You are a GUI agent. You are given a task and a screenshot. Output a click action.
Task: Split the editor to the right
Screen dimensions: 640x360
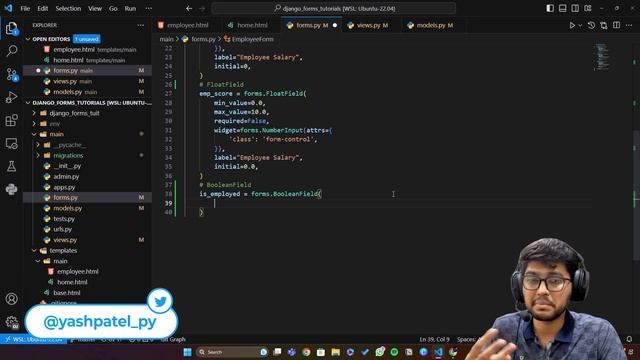pos(616,25)
